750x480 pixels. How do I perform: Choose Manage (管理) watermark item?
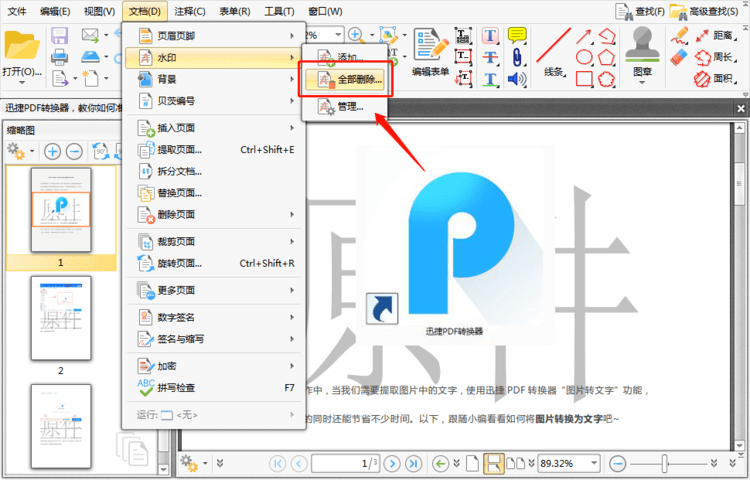tap(346, 107)
